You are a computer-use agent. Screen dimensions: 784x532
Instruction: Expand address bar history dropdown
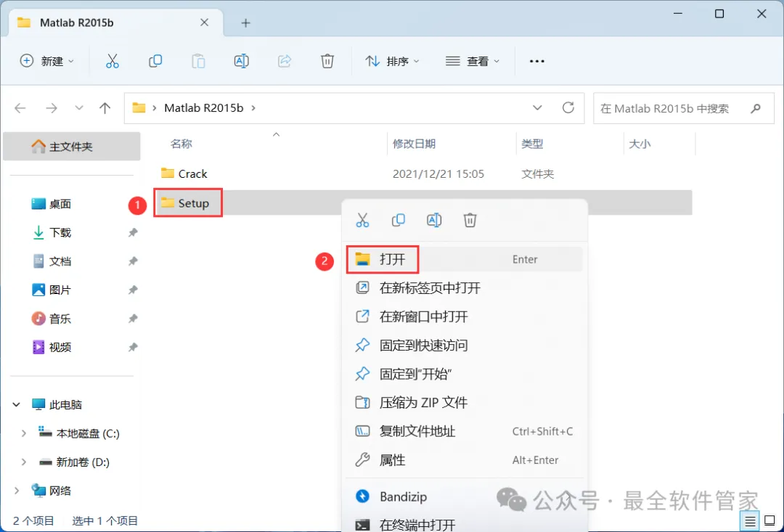537,107
